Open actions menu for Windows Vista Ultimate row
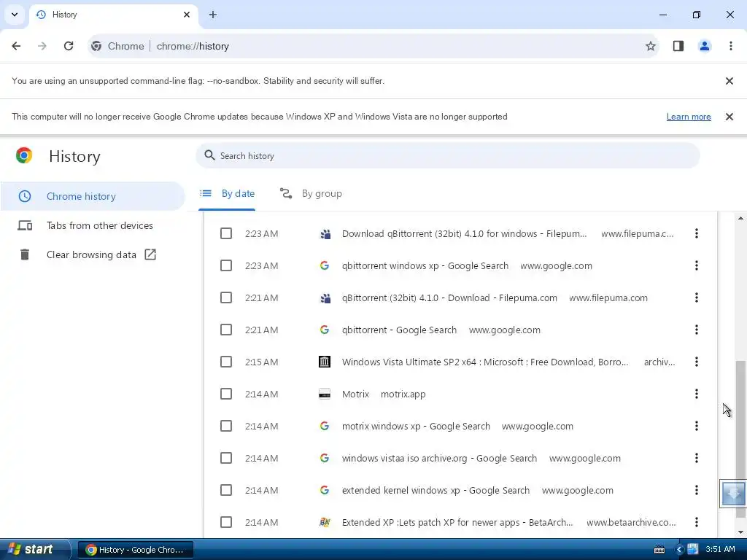This screenshot has height=560, width=747. [697, 362]
